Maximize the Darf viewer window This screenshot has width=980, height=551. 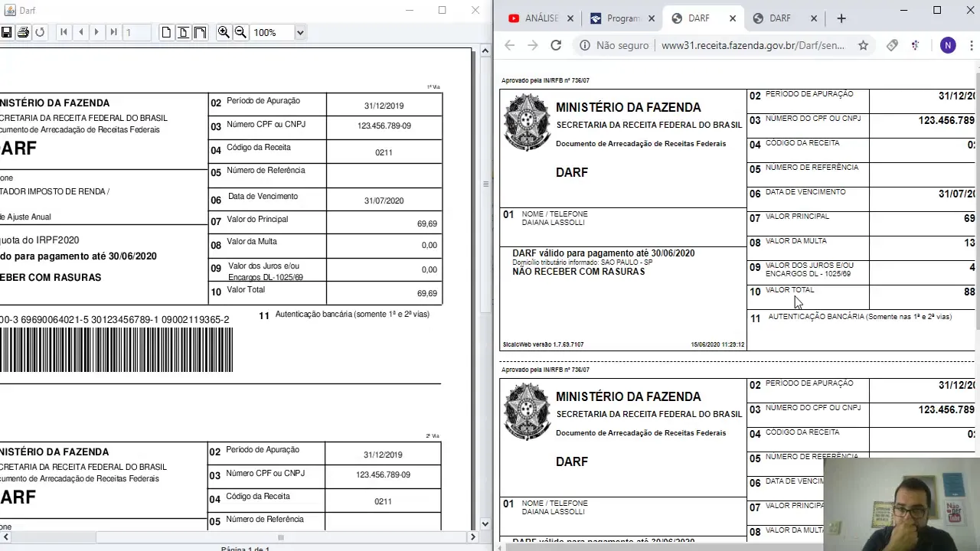click(442, 10)
